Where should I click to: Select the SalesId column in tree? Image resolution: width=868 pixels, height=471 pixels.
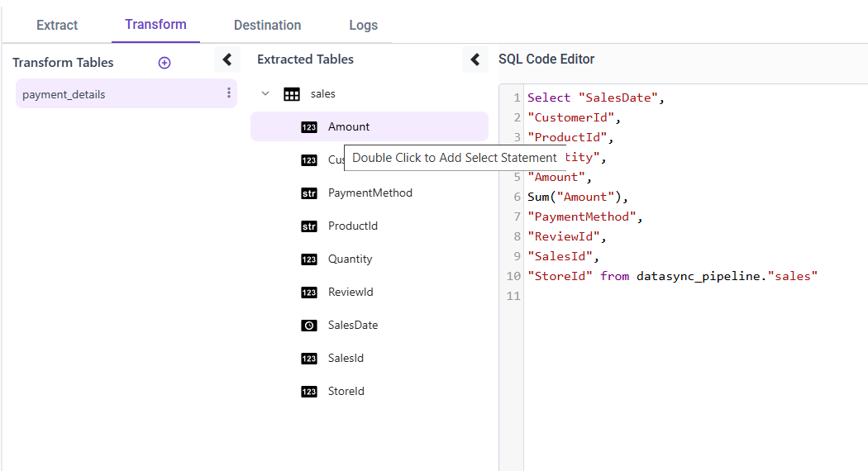coord(346,359)
